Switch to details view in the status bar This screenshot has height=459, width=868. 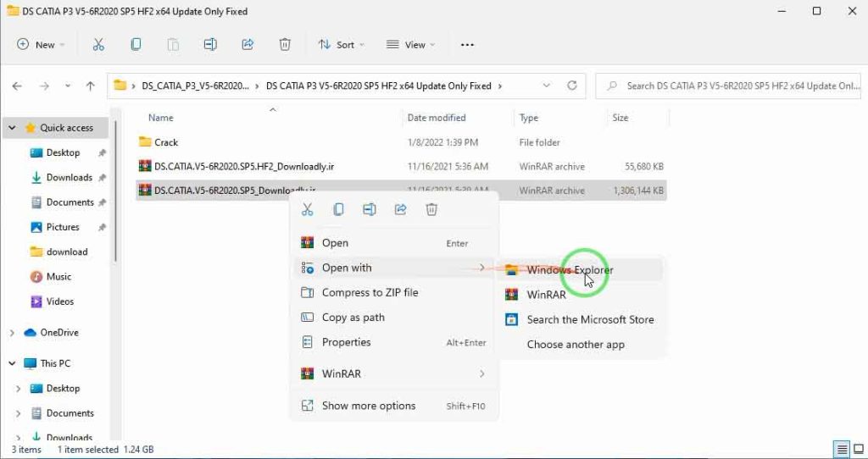click(842, 450)
